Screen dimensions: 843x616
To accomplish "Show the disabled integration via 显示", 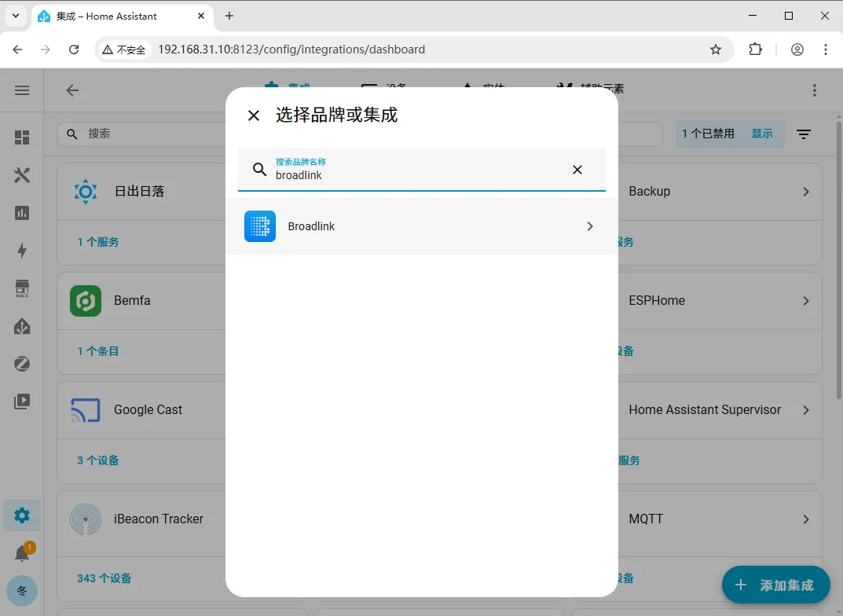I will [x=762, y=134].
